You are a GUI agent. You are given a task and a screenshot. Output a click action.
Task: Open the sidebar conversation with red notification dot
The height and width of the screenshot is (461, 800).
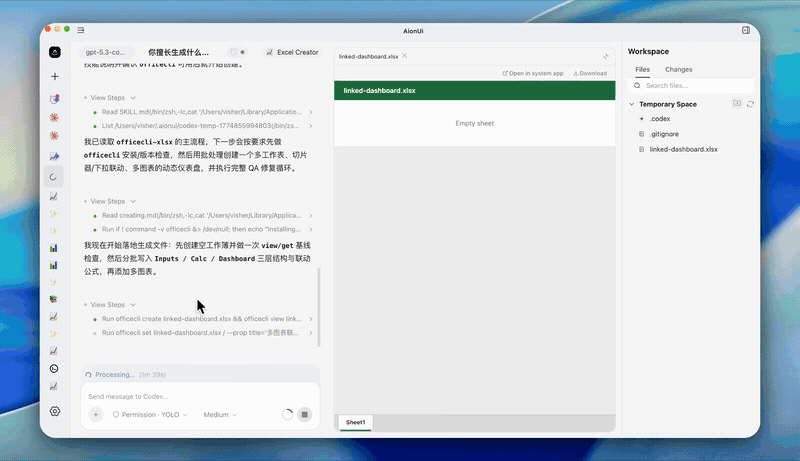click(x=54, y=99)
